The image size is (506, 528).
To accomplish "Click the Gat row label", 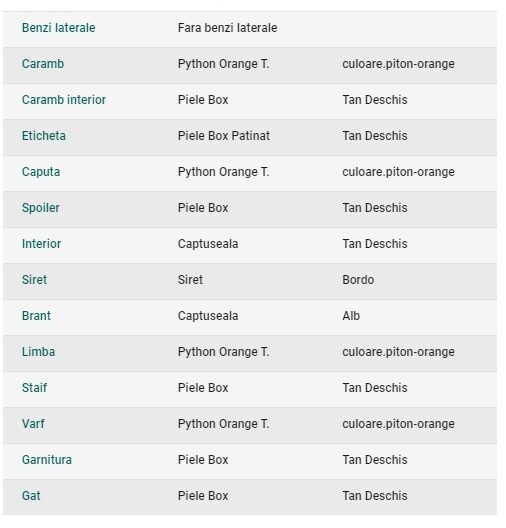I will [x=31, y=496].
